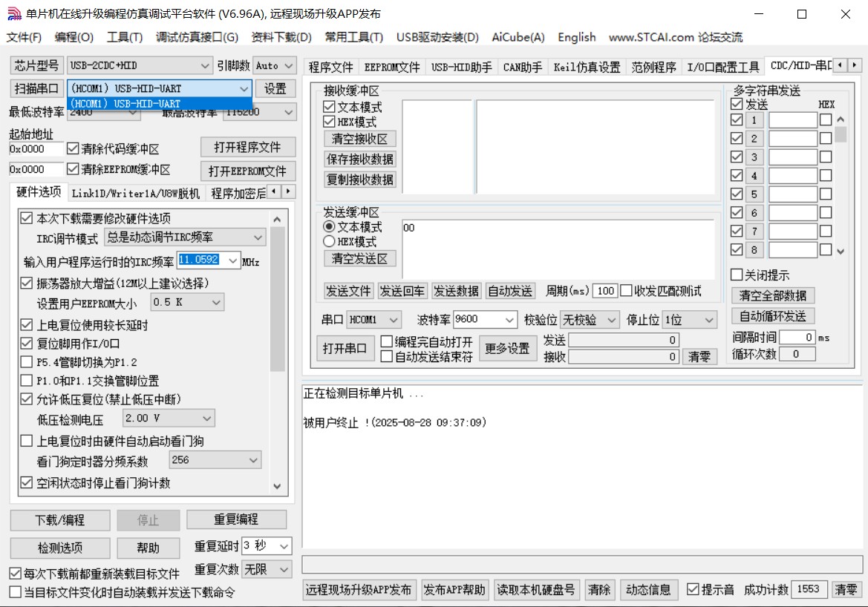Click 扫描串口 button
Viewport: 868px width, 607px height.
(36, 88)
